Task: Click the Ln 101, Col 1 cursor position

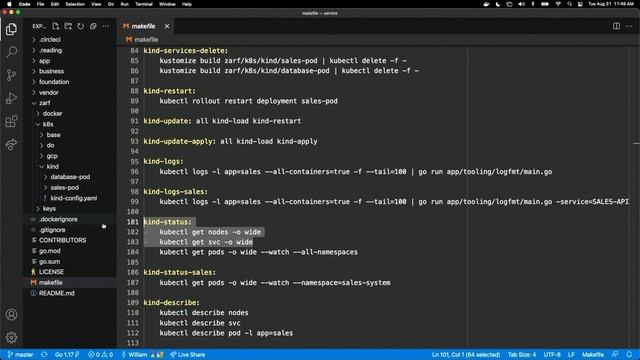Action: coord(466,355)
